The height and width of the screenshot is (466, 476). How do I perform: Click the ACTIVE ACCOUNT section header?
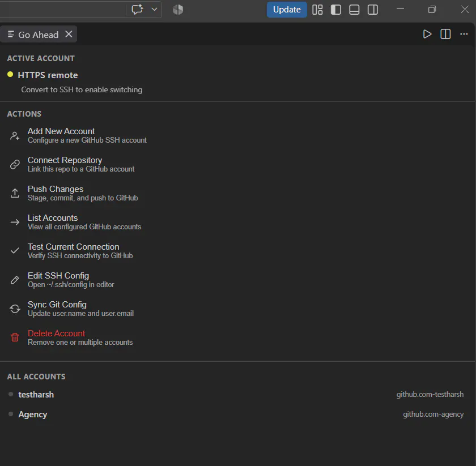(41, 58)
